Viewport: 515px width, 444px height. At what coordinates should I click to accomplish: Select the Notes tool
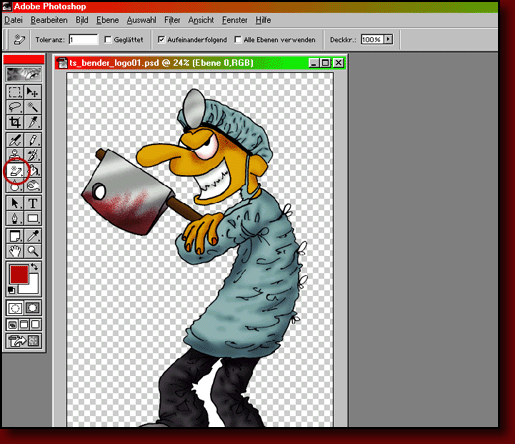(x=15, y=236)
